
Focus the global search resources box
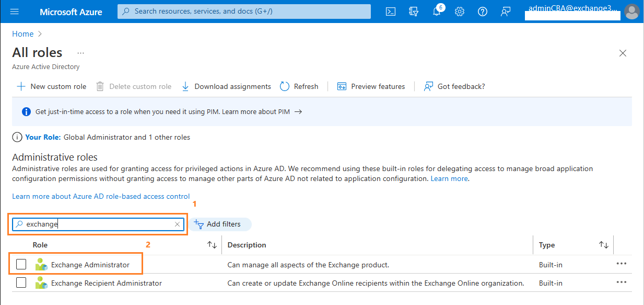(x=244, y=11)
